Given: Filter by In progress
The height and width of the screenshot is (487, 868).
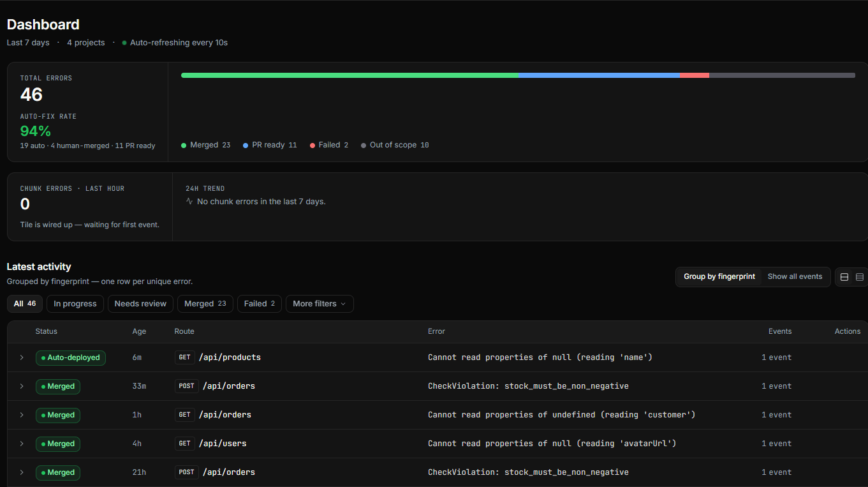Looking at the screenshot, I should pos(75,304).
